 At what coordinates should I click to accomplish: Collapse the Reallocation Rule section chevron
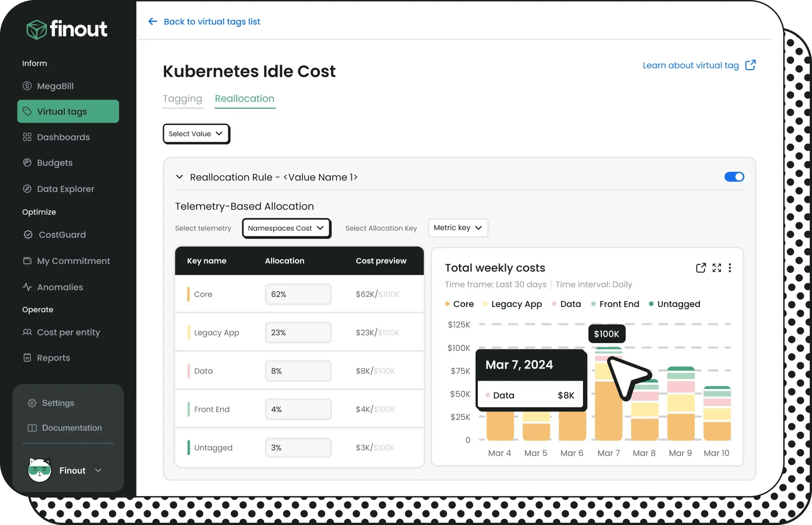coord(179,177)
